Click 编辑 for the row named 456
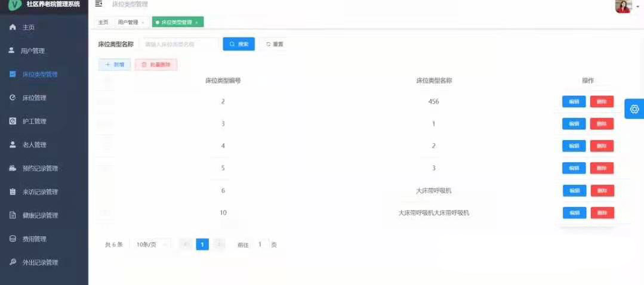The image size is (644, 285). tap(574, 101)
